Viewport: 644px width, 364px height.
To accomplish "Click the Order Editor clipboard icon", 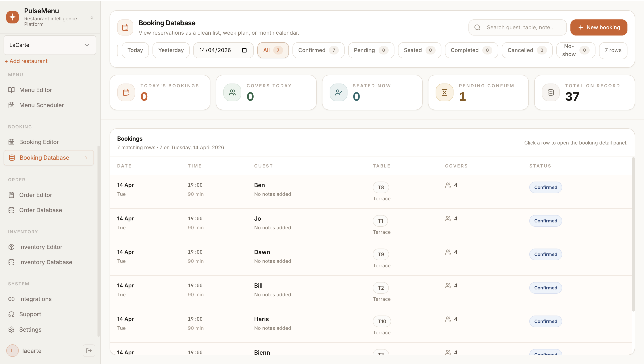I will 11,195.
